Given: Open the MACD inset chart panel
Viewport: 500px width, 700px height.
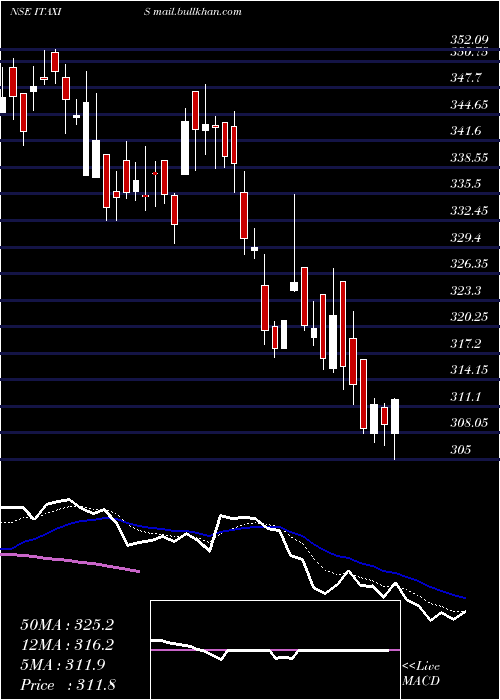Looking at the screenshot, I should [275, 650].
